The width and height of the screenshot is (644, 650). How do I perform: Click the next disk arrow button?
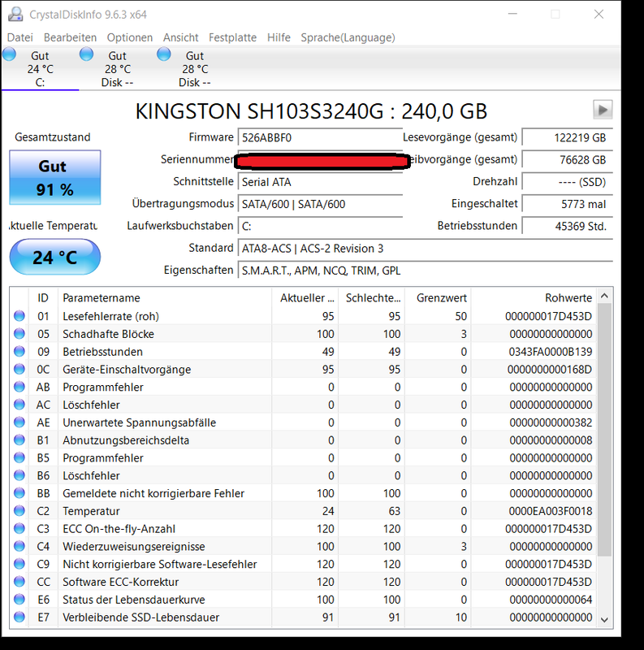603,110
